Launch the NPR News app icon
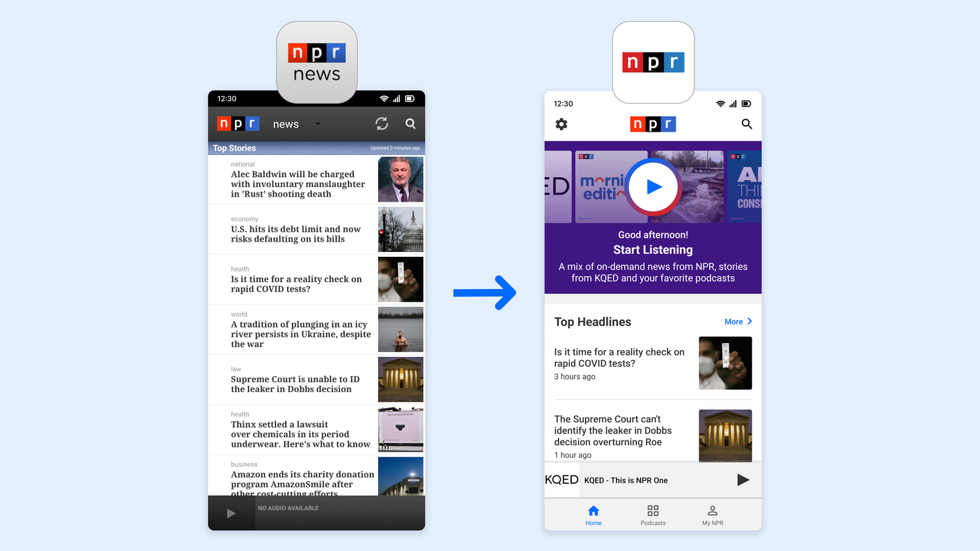Screen dimensions: 980x551 pos(316,62)
